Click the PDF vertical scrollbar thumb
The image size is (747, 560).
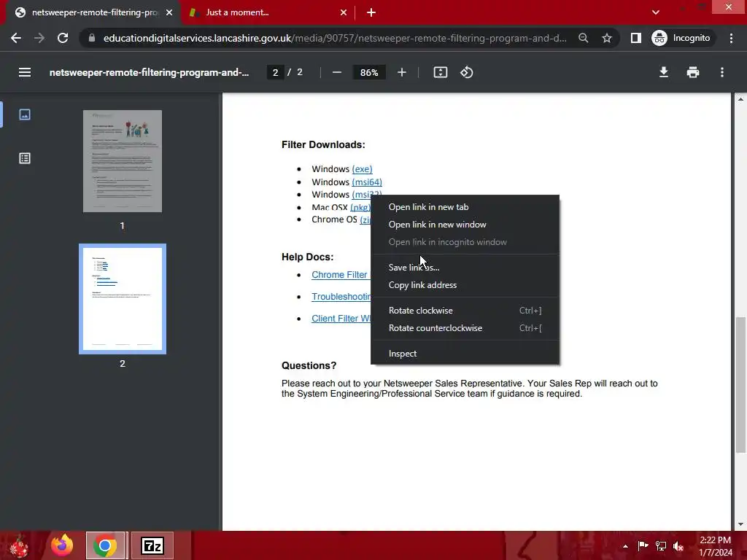pos(740,385)
